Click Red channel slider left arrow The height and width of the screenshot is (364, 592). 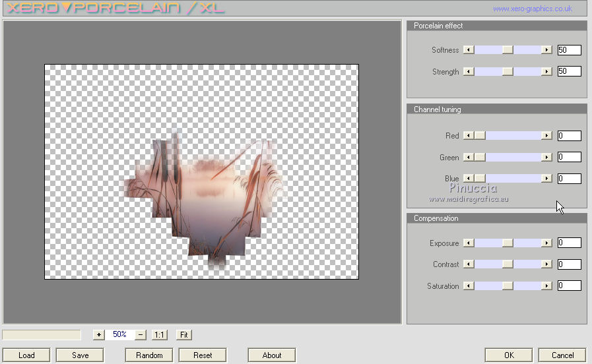pos(469,136)
